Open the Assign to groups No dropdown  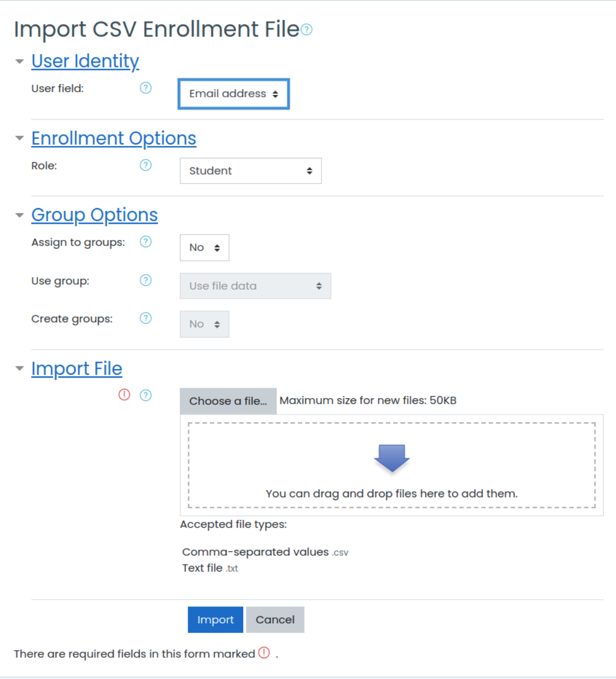[205, 248]
